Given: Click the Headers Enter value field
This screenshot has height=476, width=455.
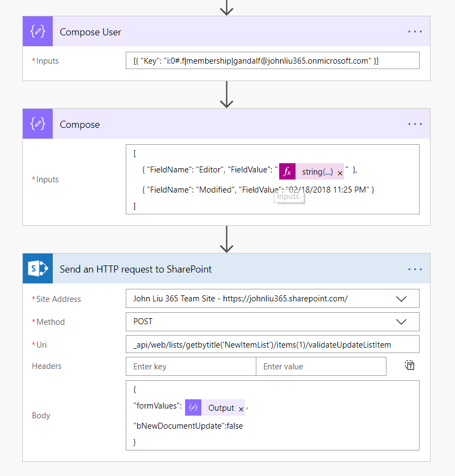Looking at the screenshot, I should point(321,367).
